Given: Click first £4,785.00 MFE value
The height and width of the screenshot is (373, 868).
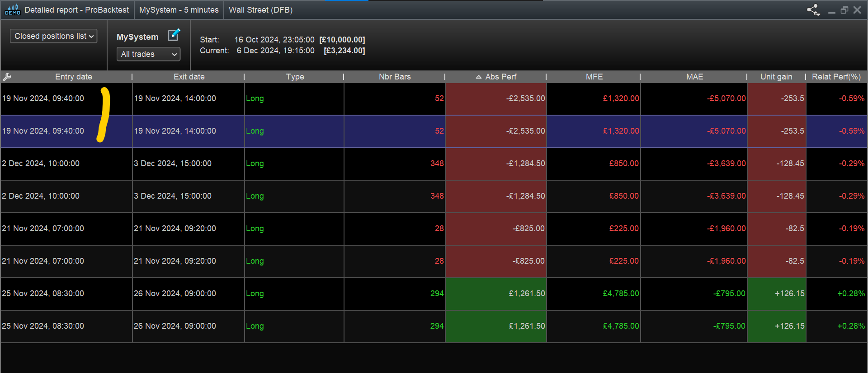Looking at the screenshot, I should pos(621,294).
